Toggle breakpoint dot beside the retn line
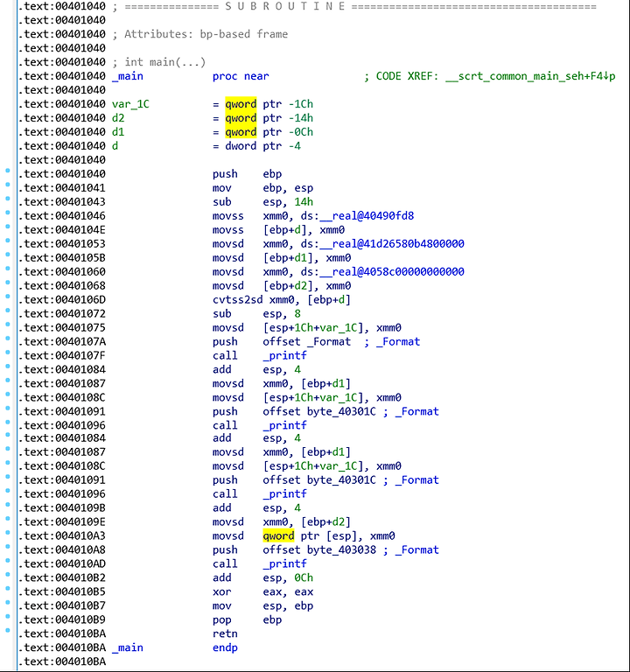Viewport: 630px width, 672px height. (x=8, y=630)
